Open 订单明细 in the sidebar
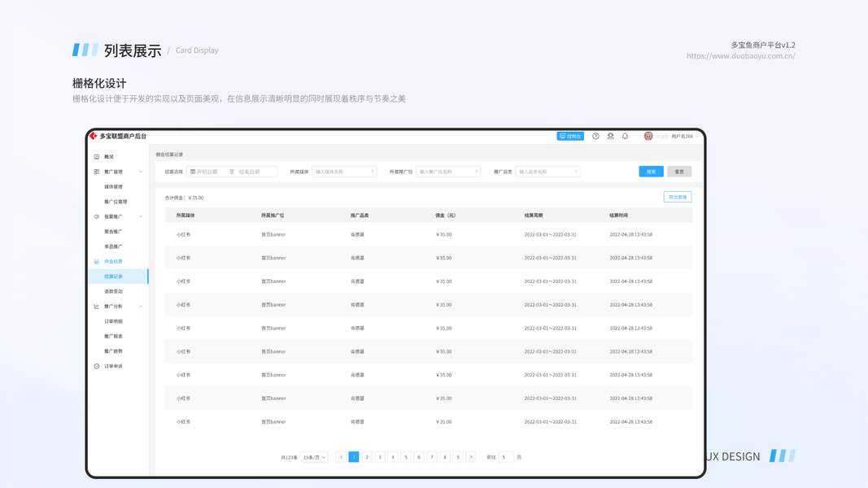This screenshot has width=868, height=488. click(113, 321)
